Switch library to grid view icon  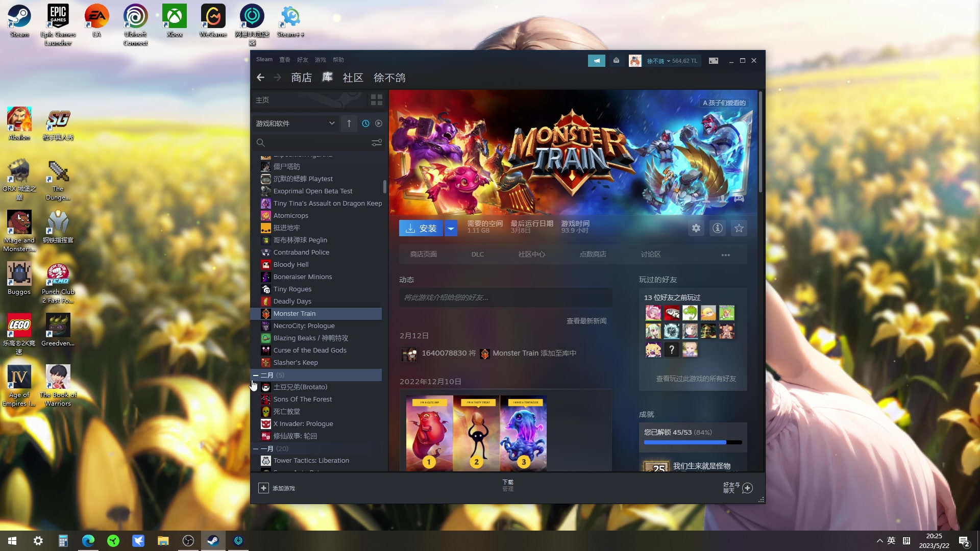[x=377, y=100]
